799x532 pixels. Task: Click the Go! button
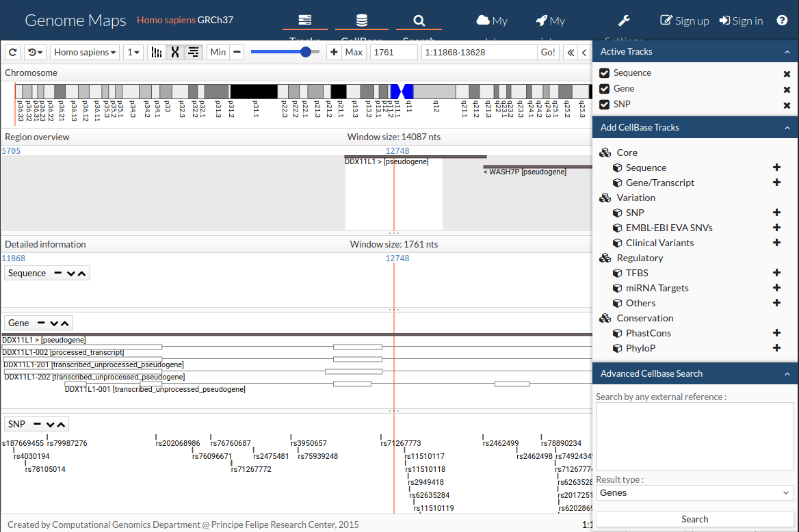549,52
